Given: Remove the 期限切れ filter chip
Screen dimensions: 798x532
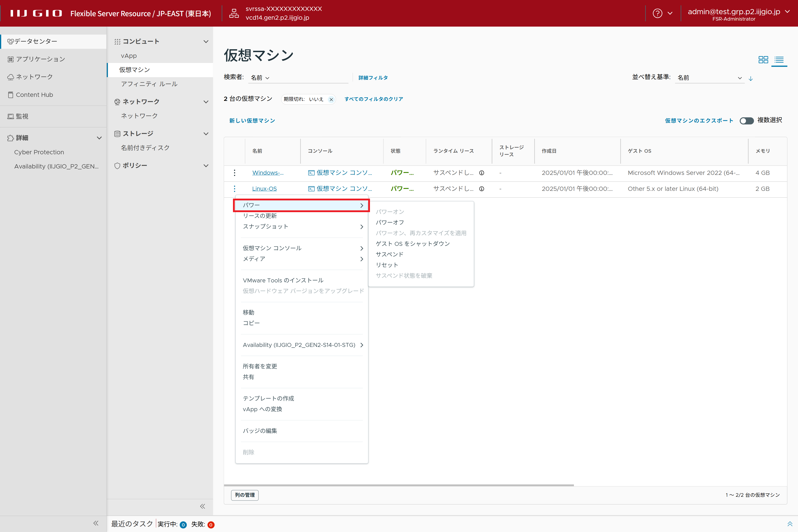Looking at the screenshot, I should (331, 99).
